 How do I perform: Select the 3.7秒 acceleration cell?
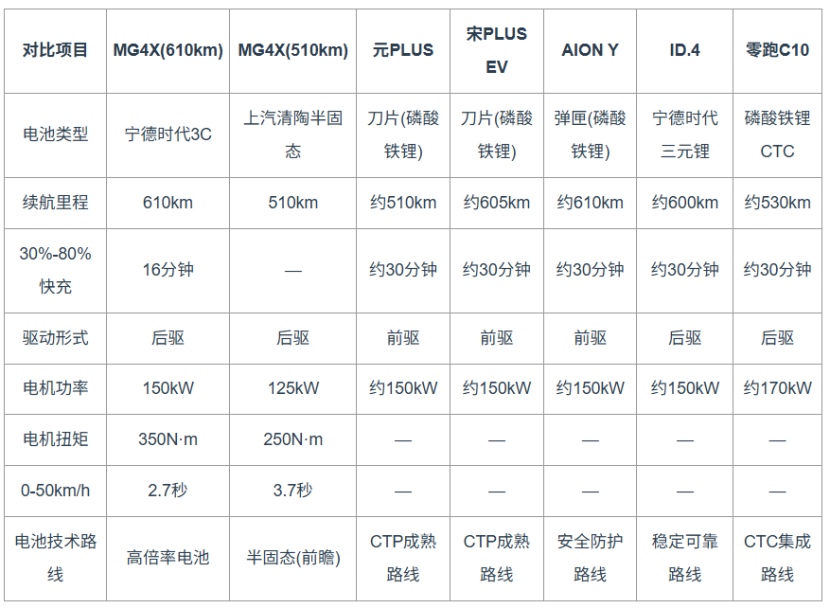tap(293, 491)
